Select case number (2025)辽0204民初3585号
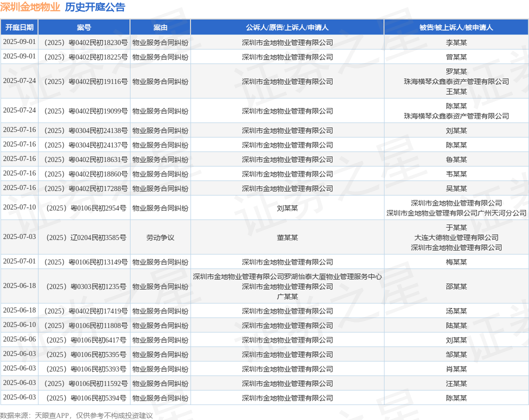Viewport: 529px width, 420px height. [x=86, y=237]
